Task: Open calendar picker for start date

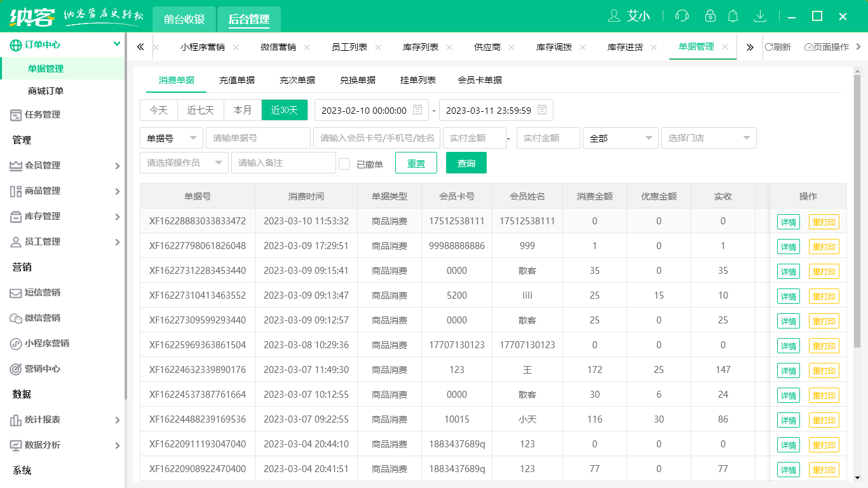Action: [x=417, y=110]
